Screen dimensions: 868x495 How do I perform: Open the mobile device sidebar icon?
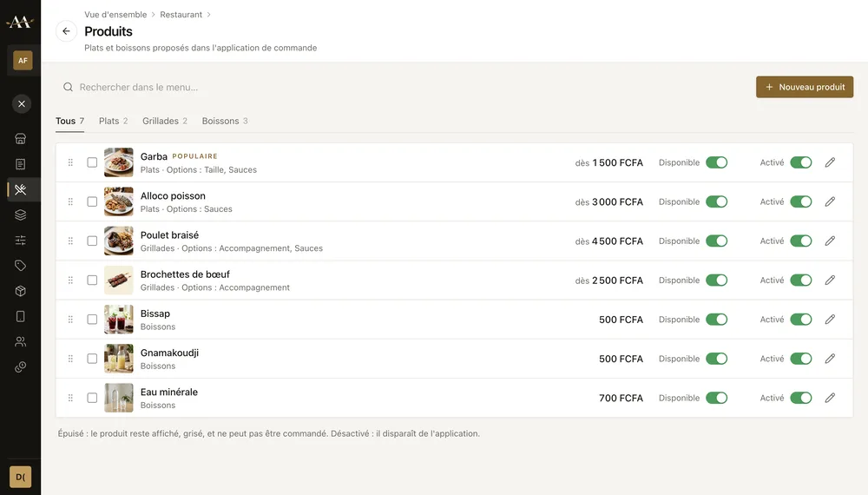click(x=21, y=316)
